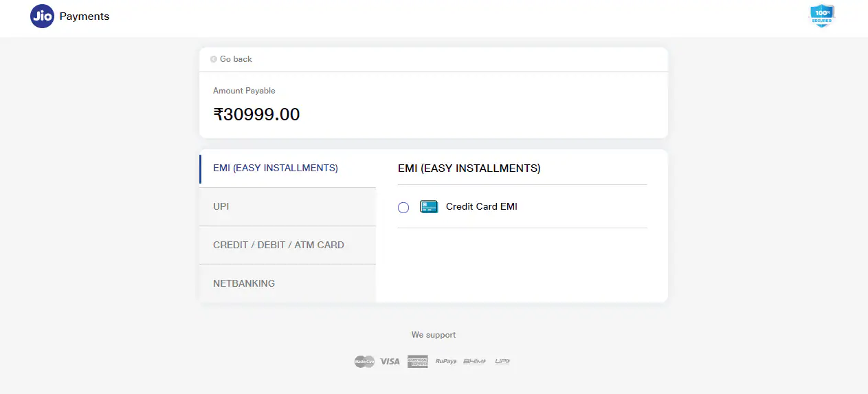Screen dimensions: 868x394
Task: Choose the Credit Card EMI option label
Action: 481,206
